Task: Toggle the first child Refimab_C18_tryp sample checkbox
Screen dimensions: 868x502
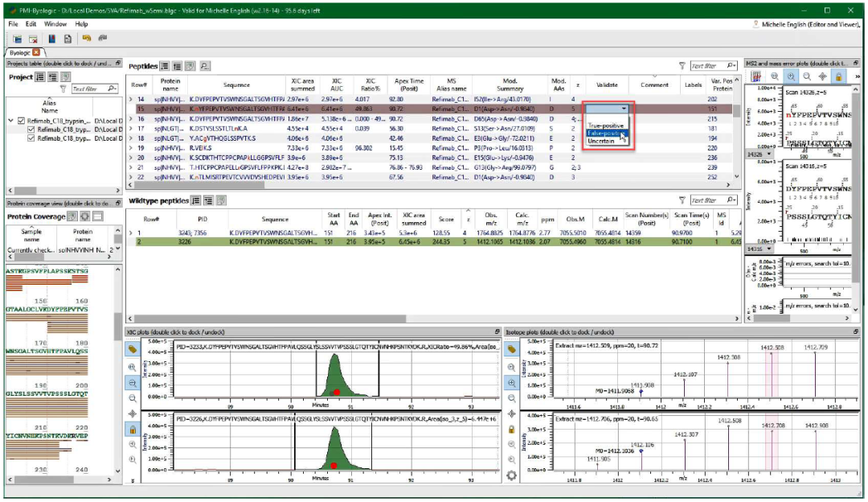Action: click(31, 130)
